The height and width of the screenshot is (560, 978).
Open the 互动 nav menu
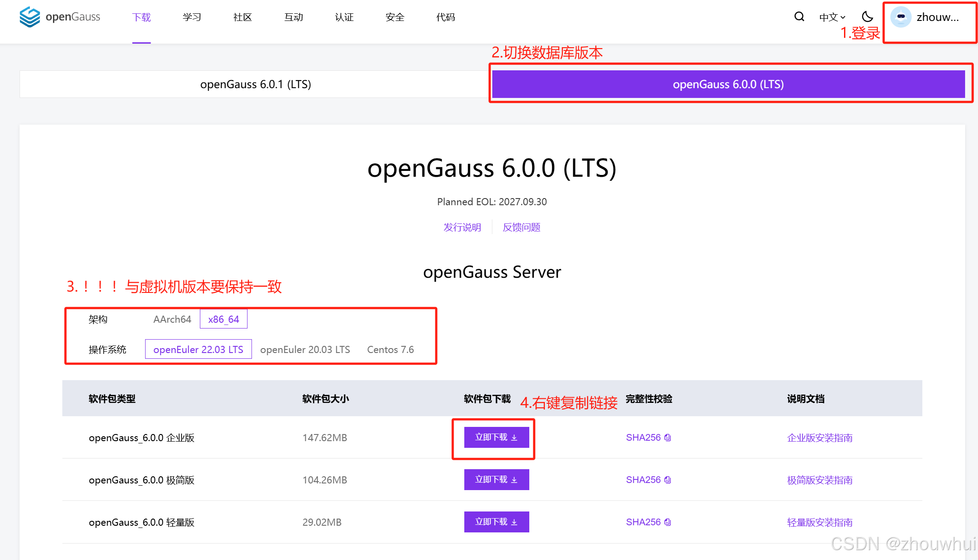[x=293, y=17]
